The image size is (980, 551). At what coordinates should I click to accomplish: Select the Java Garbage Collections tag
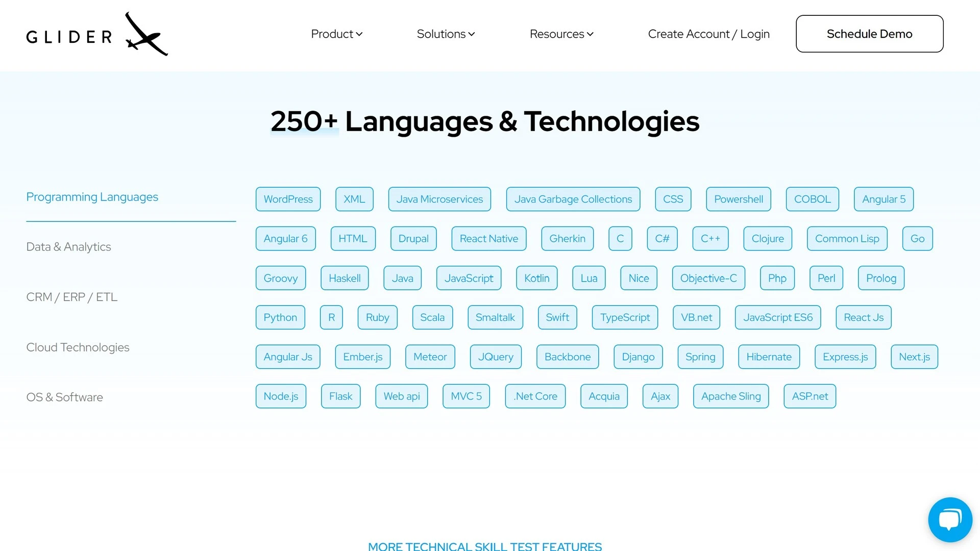573,199
